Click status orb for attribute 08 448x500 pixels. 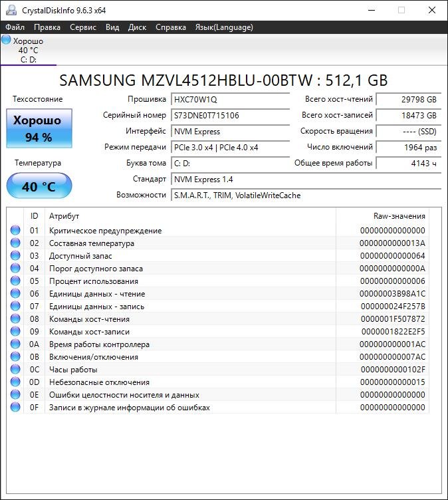tap(15, 318)
